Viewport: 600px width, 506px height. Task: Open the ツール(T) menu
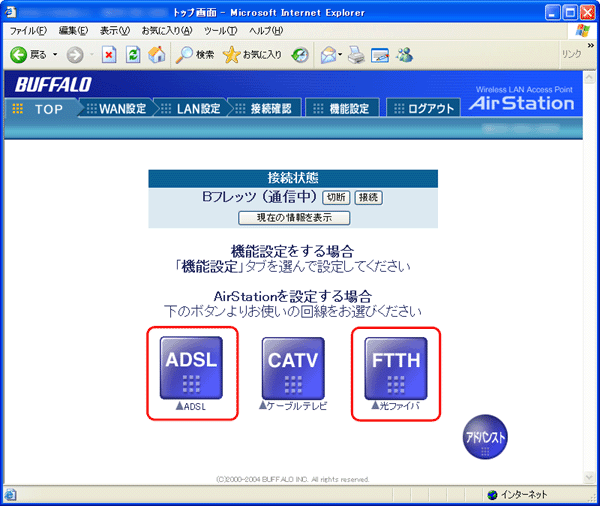pyautogui.click(x=220, y=31)
